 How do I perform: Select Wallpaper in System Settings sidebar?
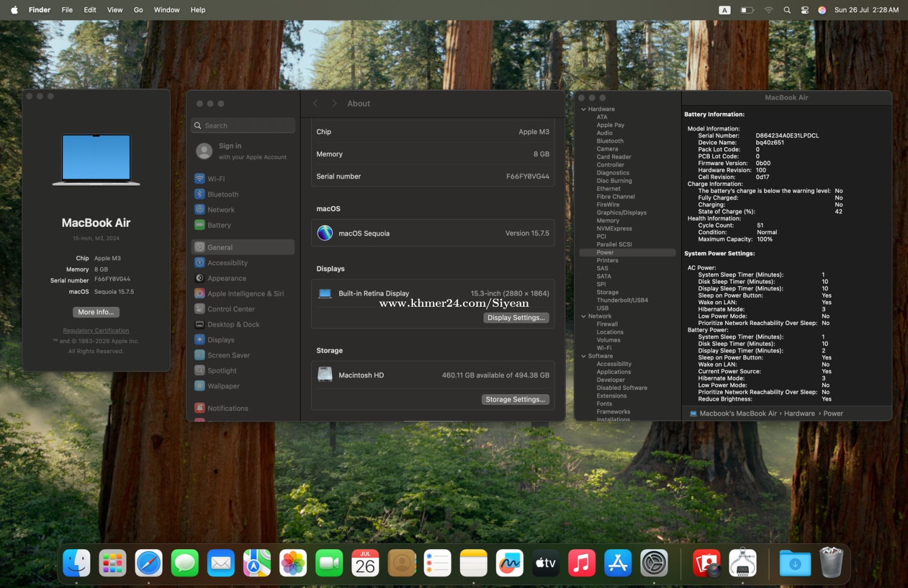tap(243, 386)
